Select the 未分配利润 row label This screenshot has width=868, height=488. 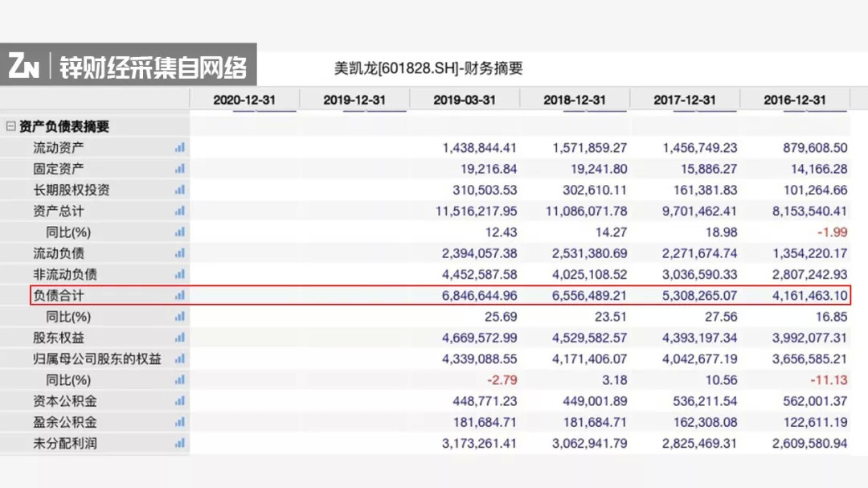coord(65,443)
